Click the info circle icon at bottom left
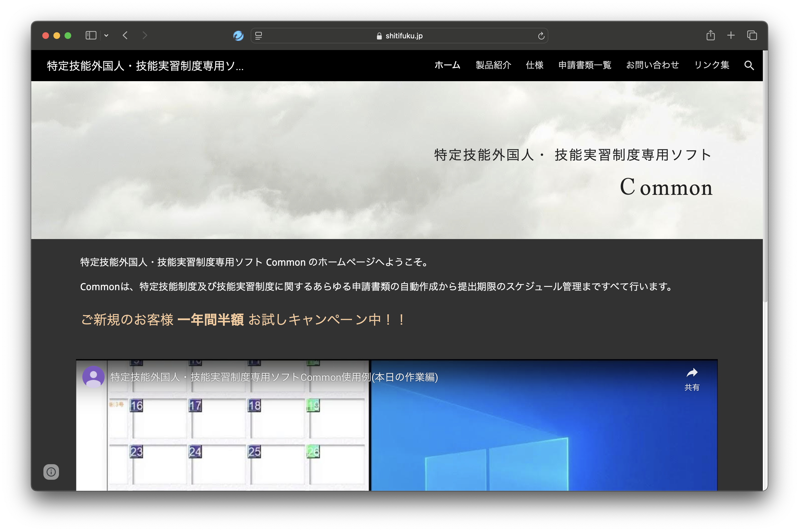This screenshot has width=799, height=532. (x=51, y=472)
